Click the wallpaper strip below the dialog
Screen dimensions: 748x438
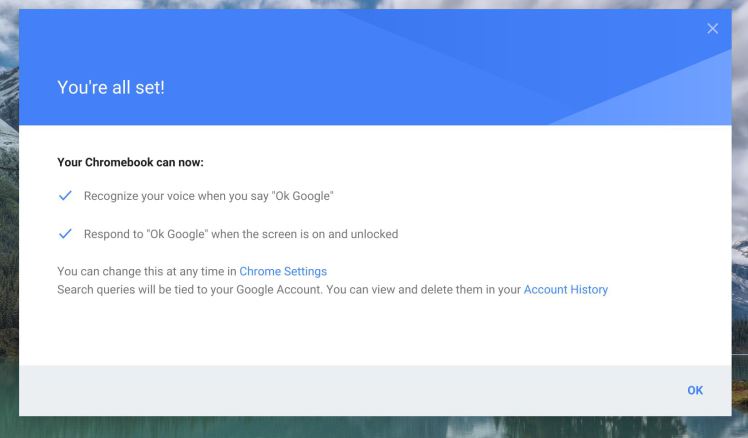(x=374, y=428)
